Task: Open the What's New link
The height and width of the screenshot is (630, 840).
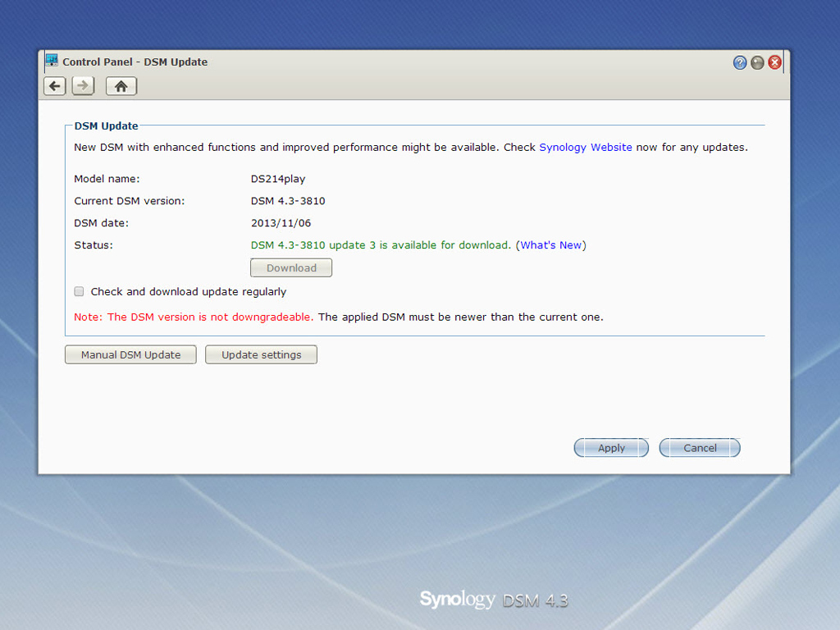Action: (550, 244)
